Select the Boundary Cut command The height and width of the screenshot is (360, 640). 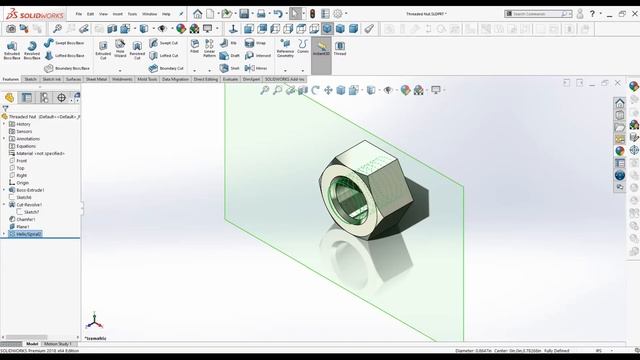[166, 68]
